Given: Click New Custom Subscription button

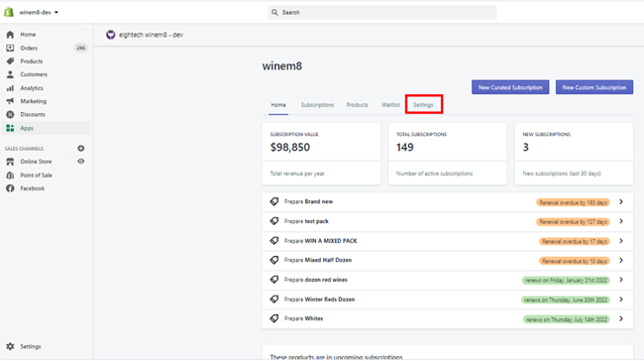Looking at the screenshot, I should [x=594, y=87].
